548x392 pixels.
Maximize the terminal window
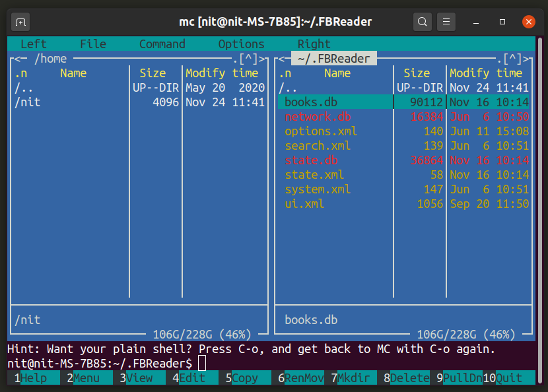point(502,22)
